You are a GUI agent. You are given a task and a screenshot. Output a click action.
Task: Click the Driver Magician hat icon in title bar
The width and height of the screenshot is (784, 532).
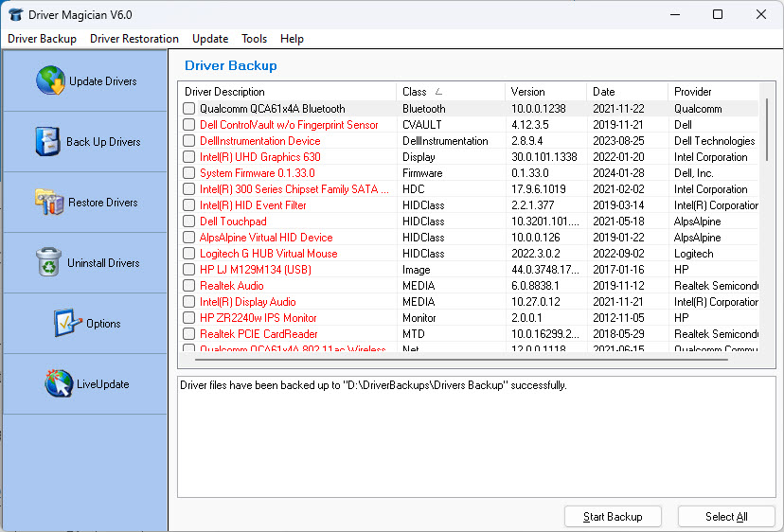(x=15, y=14)
